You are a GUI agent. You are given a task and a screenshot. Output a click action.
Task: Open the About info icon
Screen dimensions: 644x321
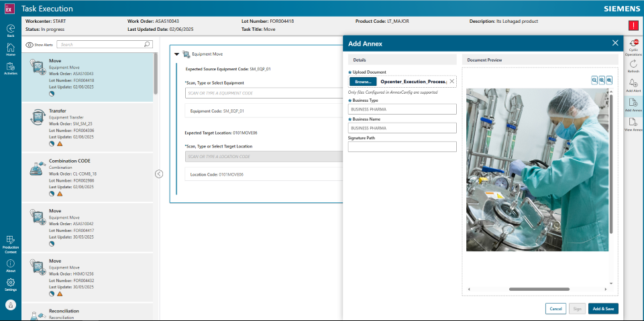pos(11,265)
